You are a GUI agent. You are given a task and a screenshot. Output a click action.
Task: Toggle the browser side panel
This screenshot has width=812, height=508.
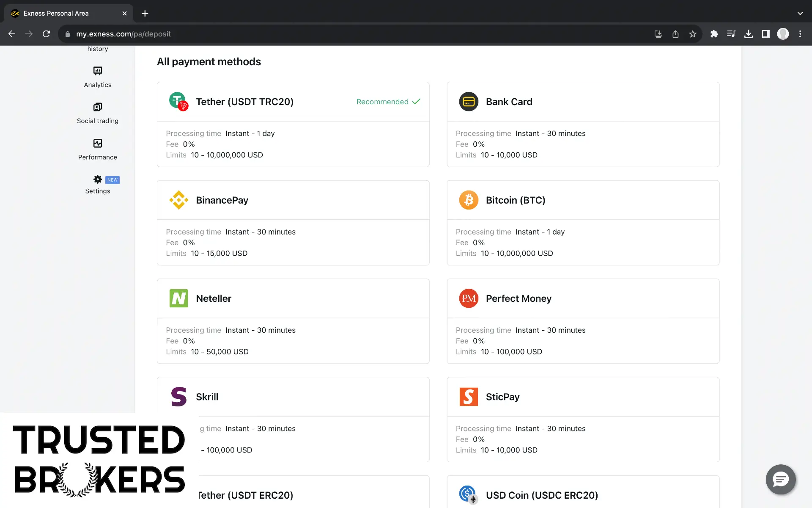click(x=766, y=34)
